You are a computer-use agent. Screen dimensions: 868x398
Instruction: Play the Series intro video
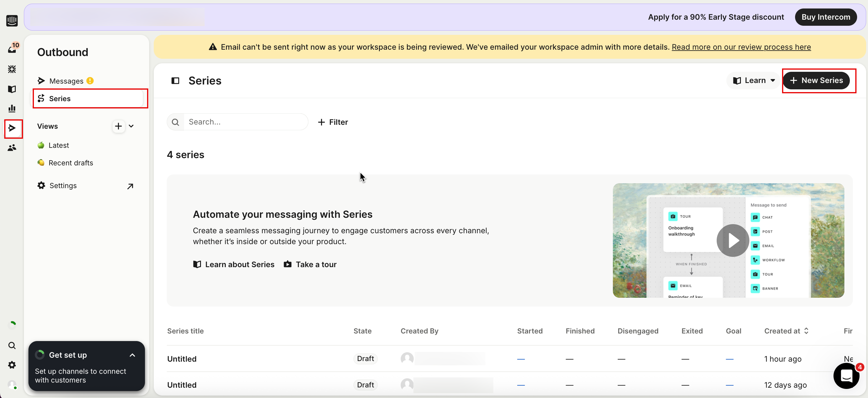coord(733,240)
